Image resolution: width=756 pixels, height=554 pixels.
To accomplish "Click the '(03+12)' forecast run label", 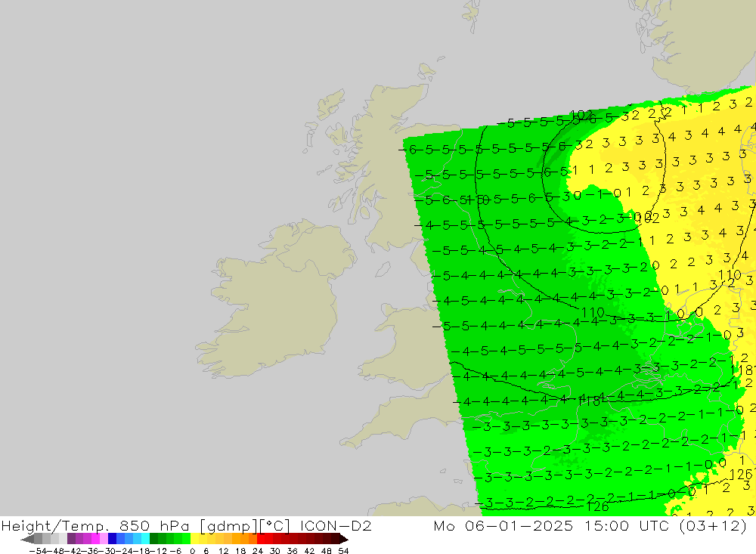I will (713, 525).
